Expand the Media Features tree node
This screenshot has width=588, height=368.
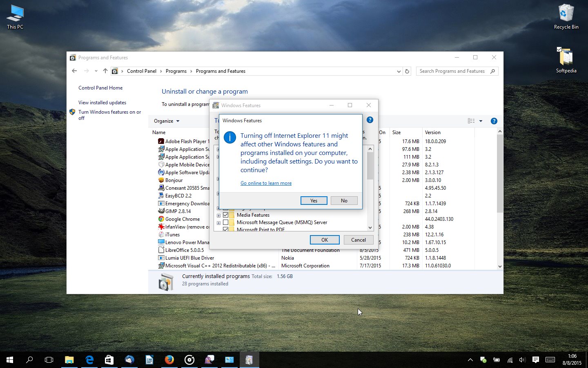tap(218, 215)
